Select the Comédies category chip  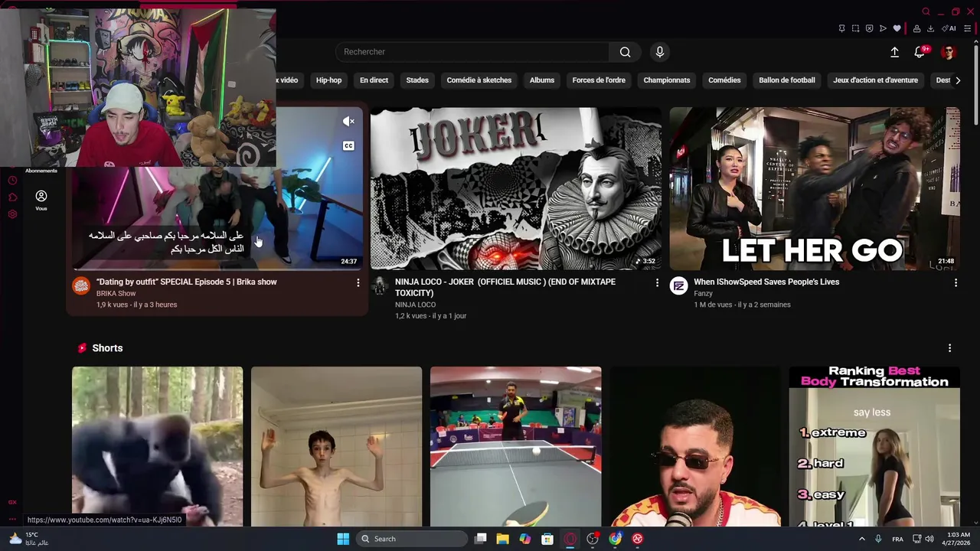pos(724,80)
